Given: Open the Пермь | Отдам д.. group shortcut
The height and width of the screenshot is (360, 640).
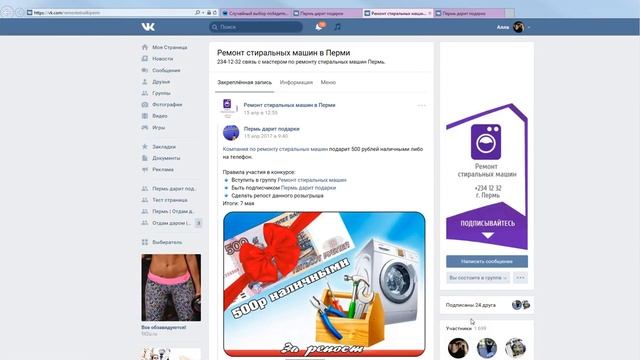Looking at the screenshot, I should 173,211.
